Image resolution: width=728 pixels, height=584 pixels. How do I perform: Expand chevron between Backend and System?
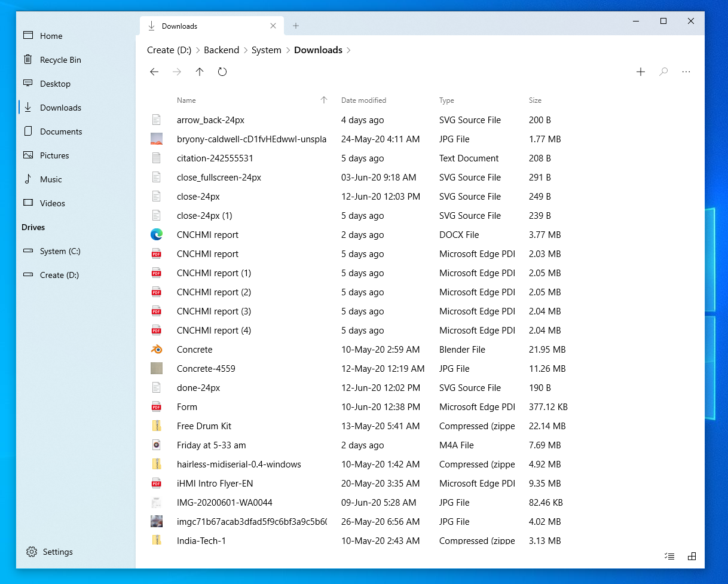coord(246,50)
